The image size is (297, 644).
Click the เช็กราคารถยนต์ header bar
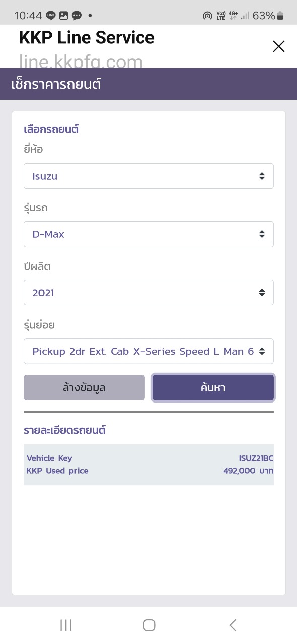148,84
